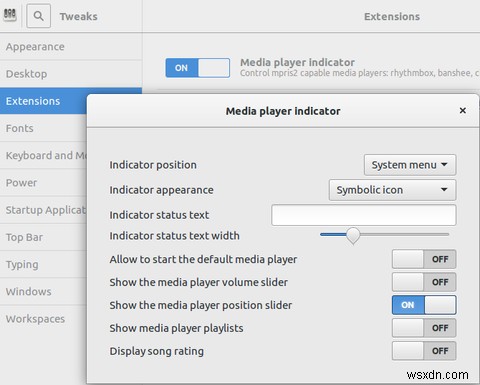480x385 pixels.
Task: Click the Extensions header title
Action: (x=392, y=16)
